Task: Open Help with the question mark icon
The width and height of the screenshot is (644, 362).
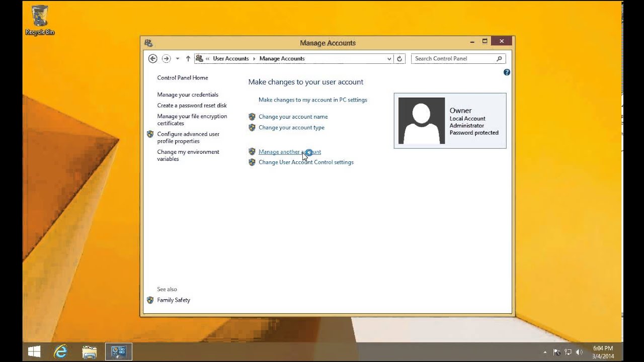Action: tap(507, 72)
